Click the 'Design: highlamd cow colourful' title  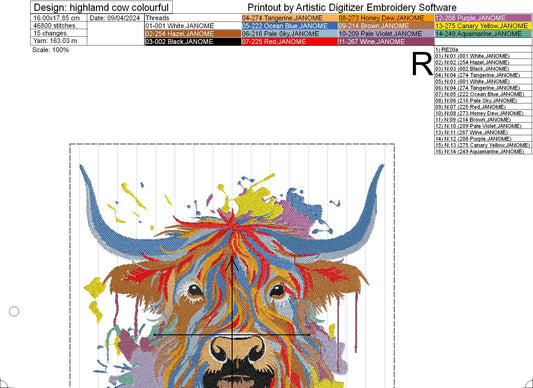click(x=101, y=7)
